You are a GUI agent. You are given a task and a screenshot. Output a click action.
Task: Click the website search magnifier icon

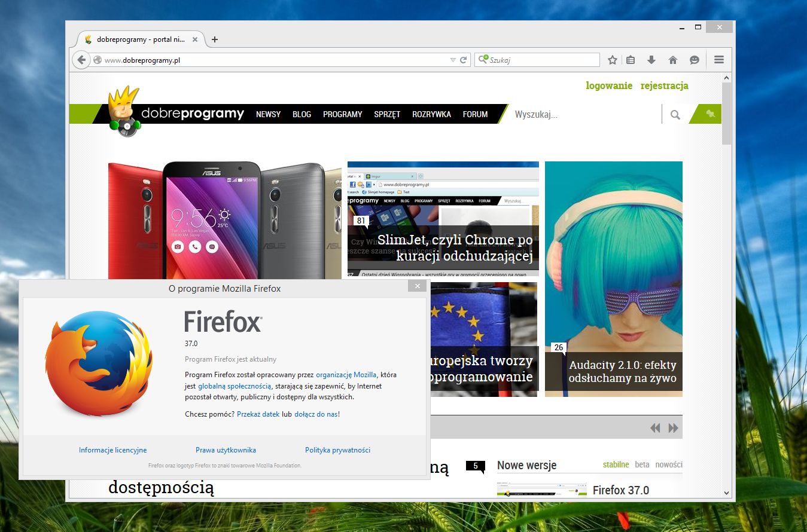(x=675, y=114)
